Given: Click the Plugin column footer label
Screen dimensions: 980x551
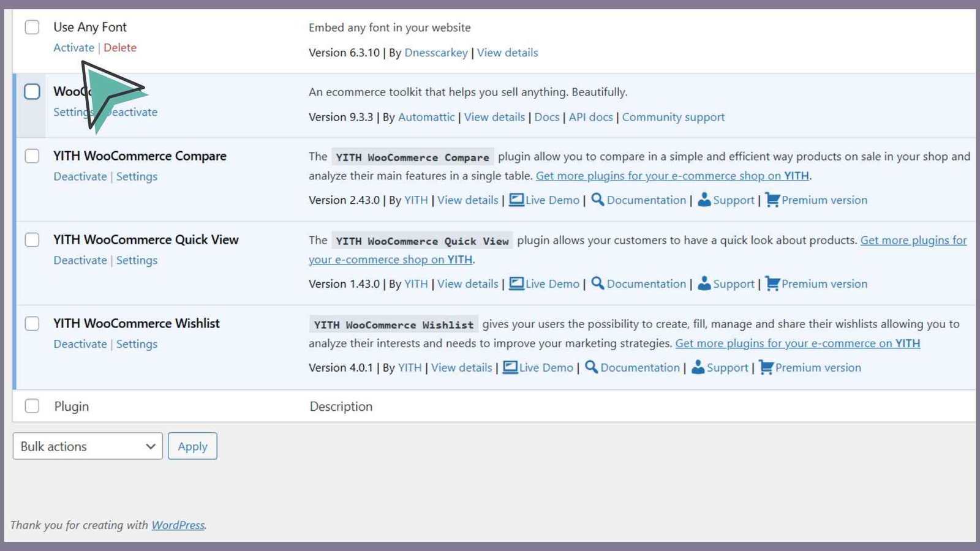Looking at the screenshot, I should pyautogui.click(x=72, y=407).
